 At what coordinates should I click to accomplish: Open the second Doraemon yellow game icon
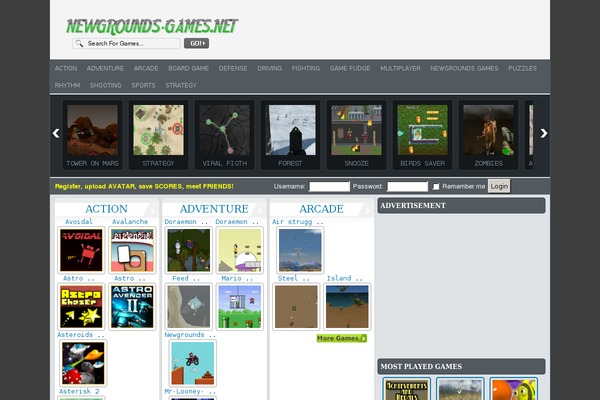(240, 250)
